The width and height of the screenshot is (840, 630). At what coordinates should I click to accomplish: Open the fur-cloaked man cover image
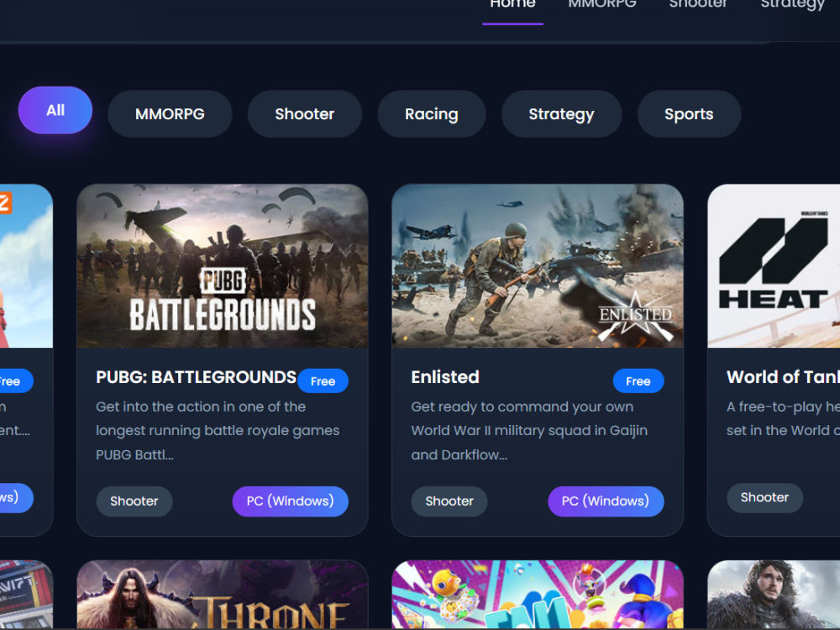pos(774,595)
